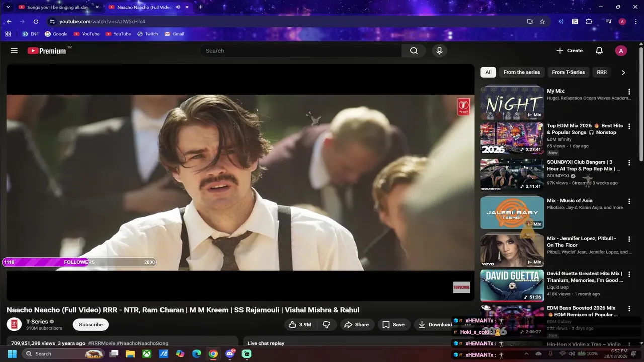Viewport: 644px width, 362px height.
Task: Open Chrome three-dot menu
Action: [x=635, y=22]
